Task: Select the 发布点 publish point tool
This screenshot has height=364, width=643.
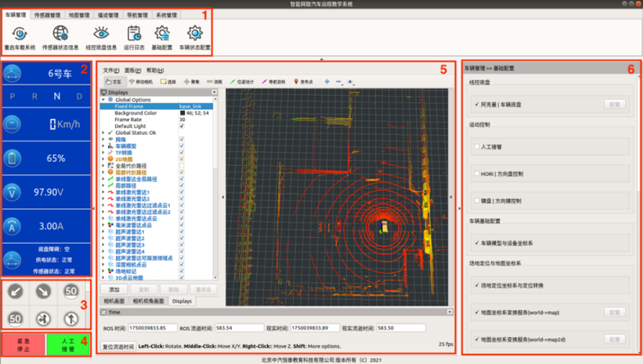Action: 303,81
